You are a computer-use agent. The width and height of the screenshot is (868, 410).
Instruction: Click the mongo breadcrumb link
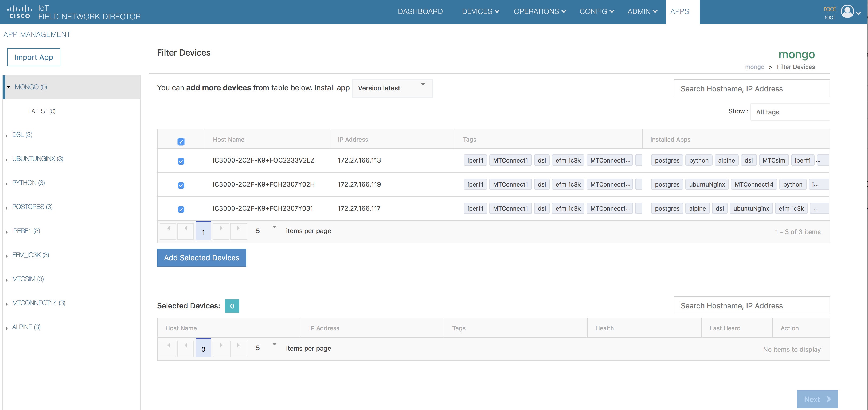point(754,67)
